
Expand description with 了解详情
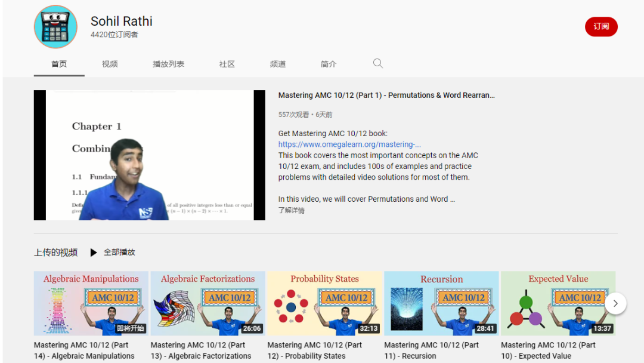(291, 211)
